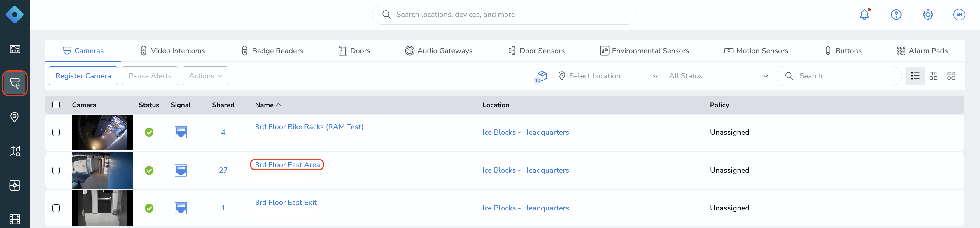
Task: Open the Actions dropdown menu
Action: (x=205, y=76)
